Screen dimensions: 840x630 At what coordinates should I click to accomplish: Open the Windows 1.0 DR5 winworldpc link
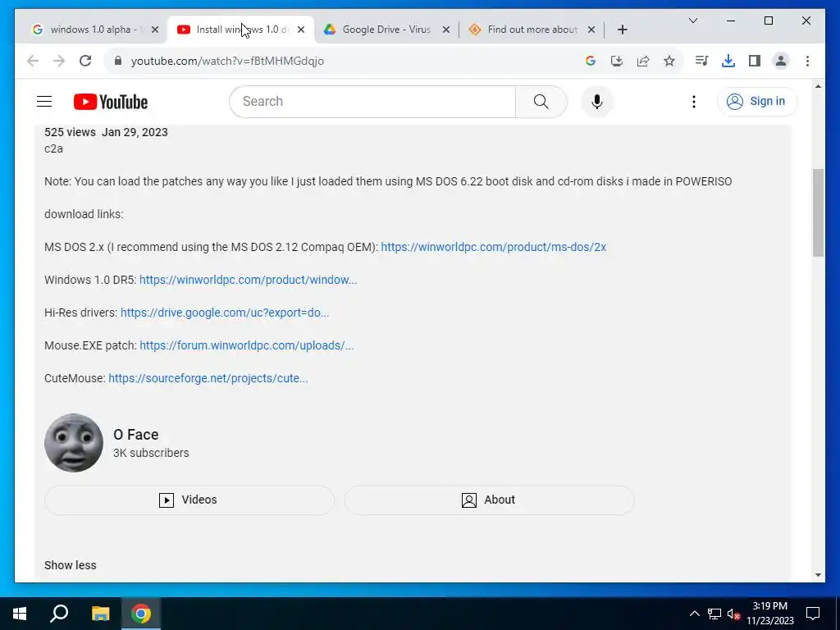coord(248,280)
